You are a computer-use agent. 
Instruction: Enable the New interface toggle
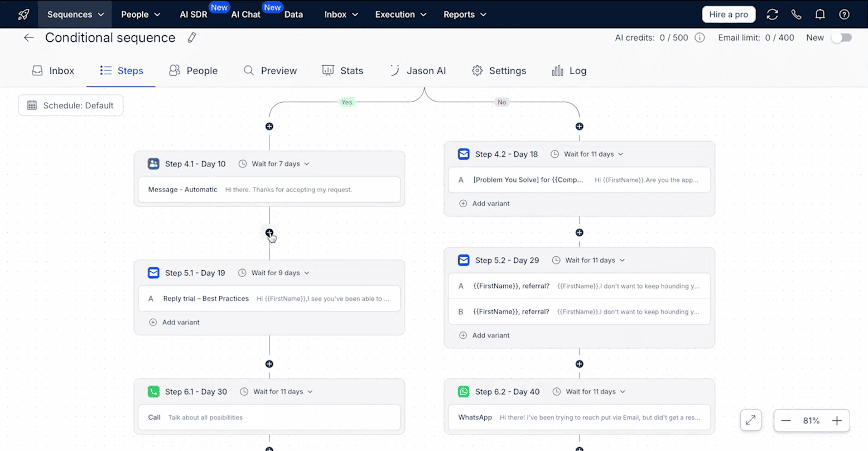pyautogui.click(x=842, y=37)
